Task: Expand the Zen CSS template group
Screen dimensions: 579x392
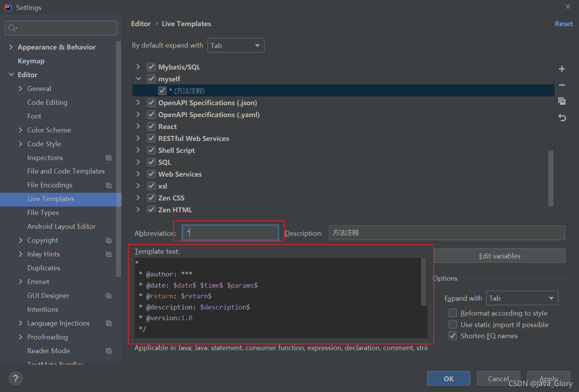Action: (138, 198)
